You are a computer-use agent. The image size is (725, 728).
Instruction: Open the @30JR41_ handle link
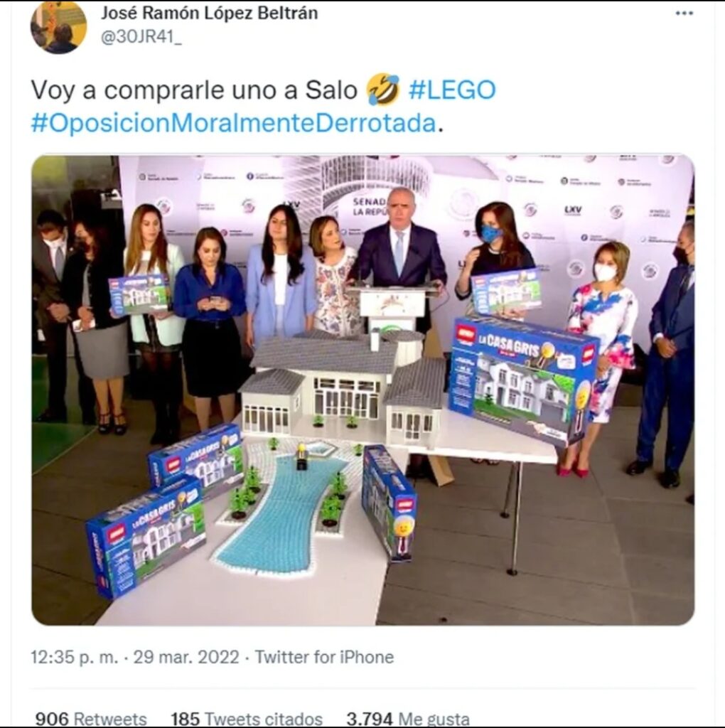(x=141, y=37)
